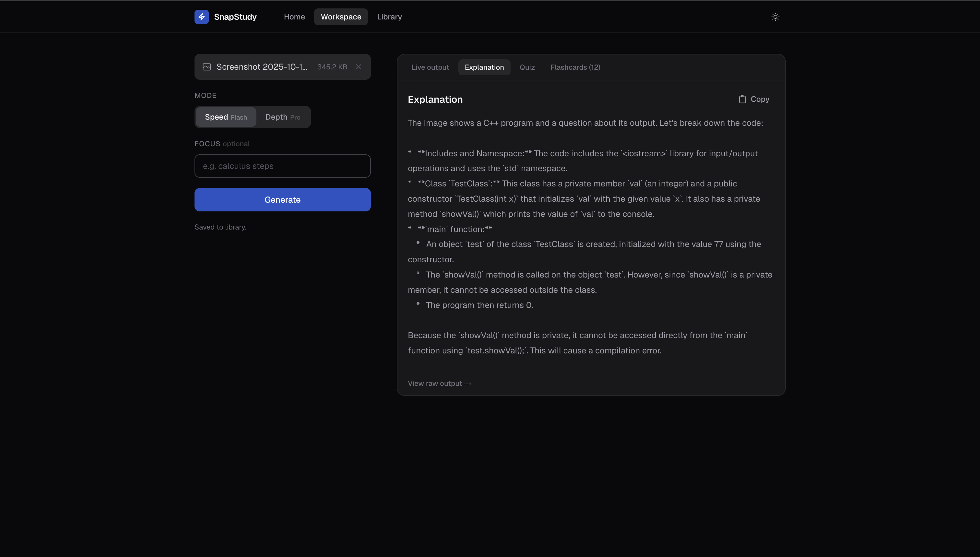Click the Screenshot 2025-10-1 file chip
The image size is (980, 557).
262,67
